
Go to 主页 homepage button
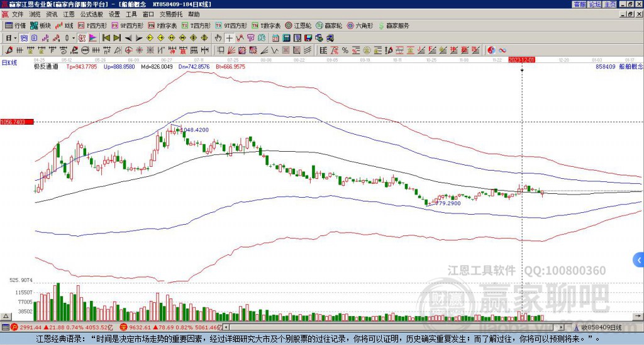click(x=609, y=4)
